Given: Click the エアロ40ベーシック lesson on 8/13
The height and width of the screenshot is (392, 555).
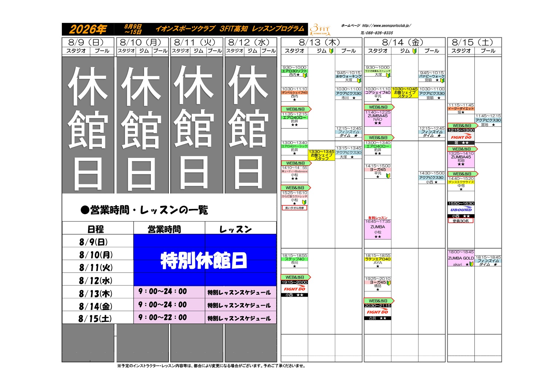Looking at the screenshot, I should (x=295, y=146).
